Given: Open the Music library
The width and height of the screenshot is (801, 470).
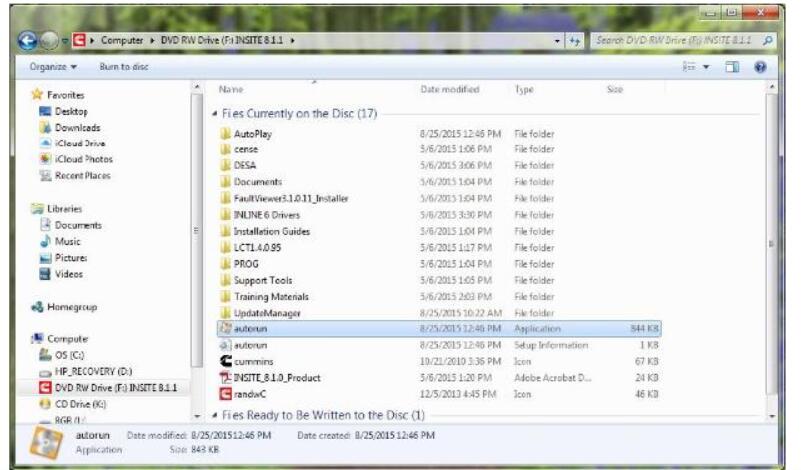Looking at the screenshot, I should tap(67, 242).
